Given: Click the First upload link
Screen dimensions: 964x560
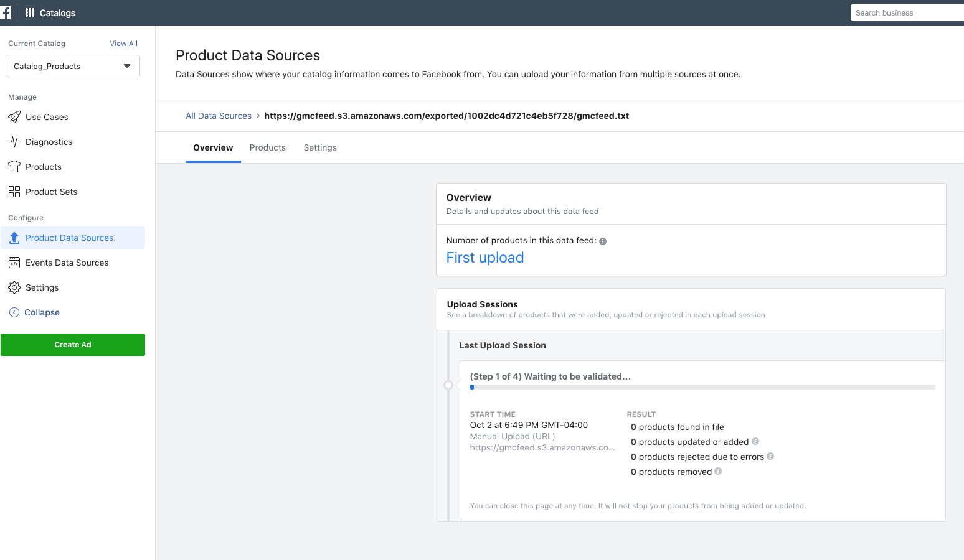Looking at the screenshot, I should tap(485, 258).
